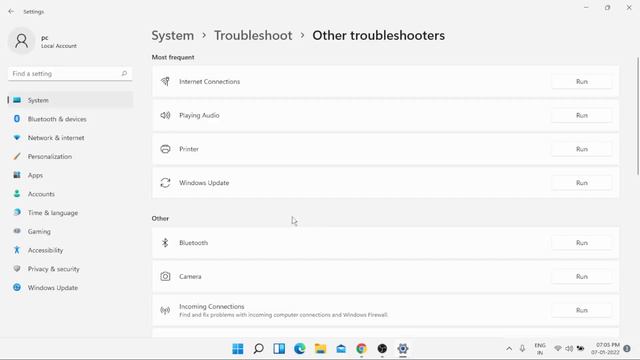640x360 pixels.
Task: Launch Microsoft Edge from the taskbar
Action: click(x=300, y=349)
